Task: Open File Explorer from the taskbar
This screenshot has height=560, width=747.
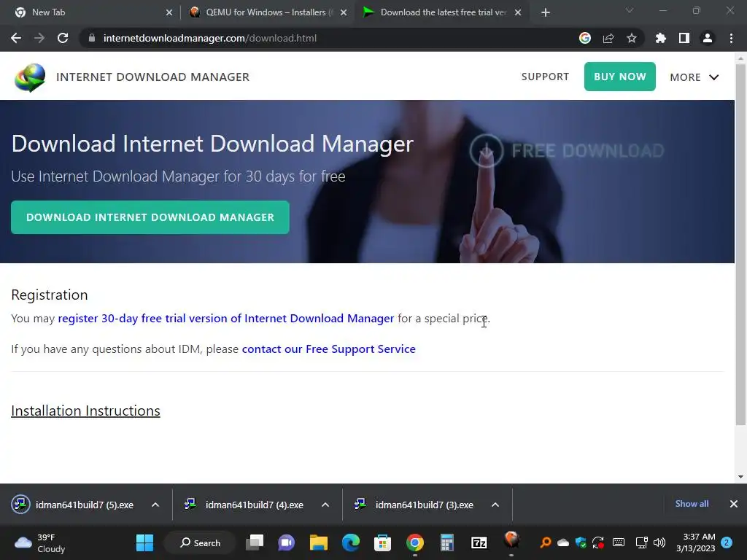Action: (319, 542)
